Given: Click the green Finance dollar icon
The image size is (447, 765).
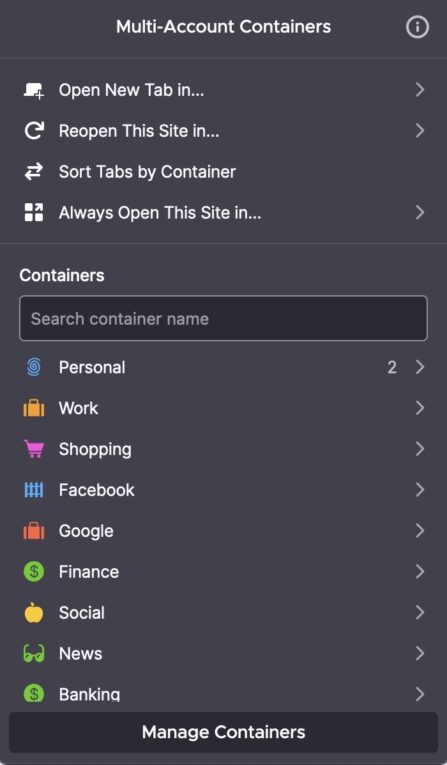Looking at the screenshot, I should pyautogui.click(x=34, y=572).
